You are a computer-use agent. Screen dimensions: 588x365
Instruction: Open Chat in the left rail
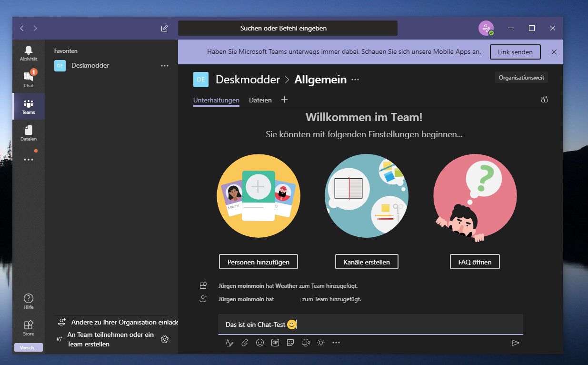tap(29, 80)
